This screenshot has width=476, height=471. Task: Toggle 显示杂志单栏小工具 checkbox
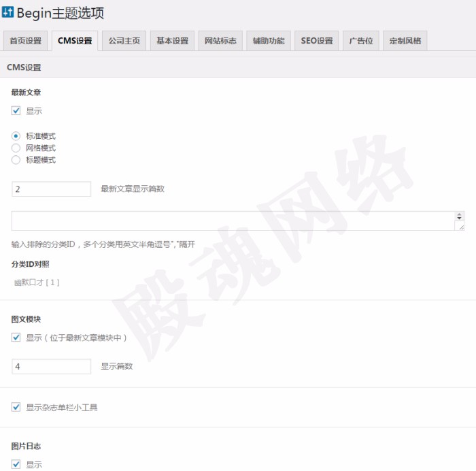(16, 407)
